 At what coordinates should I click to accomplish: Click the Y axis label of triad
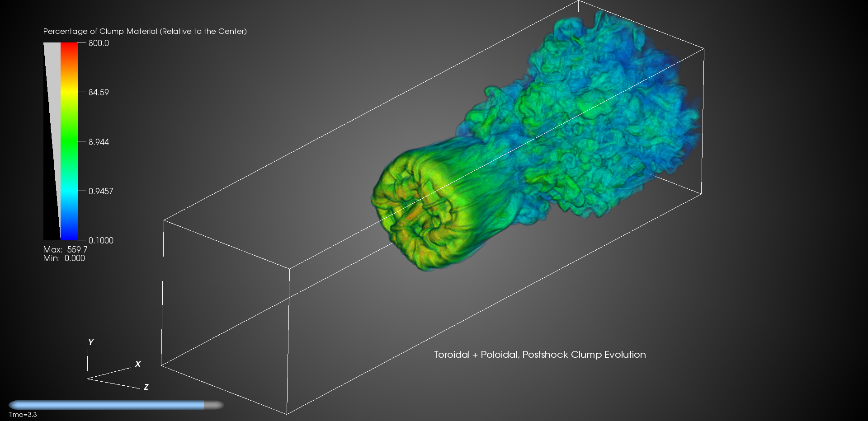(x=90, y=342)
